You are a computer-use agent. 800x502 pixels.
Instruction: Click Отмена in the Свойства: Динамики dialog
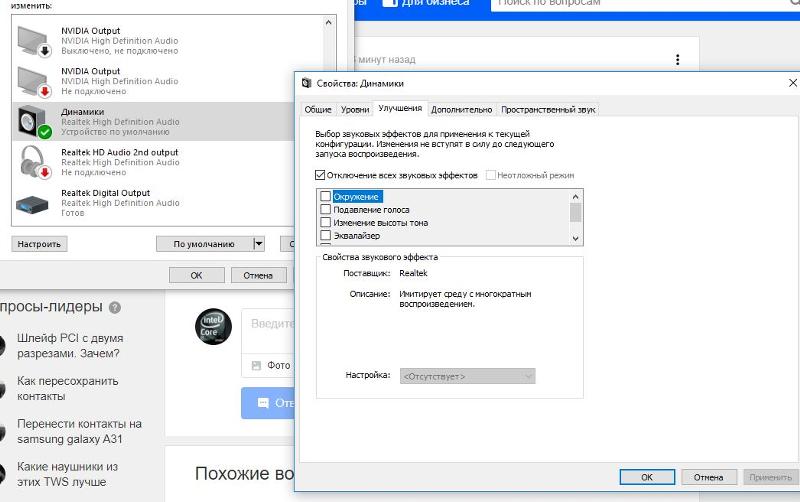[709, 478]
